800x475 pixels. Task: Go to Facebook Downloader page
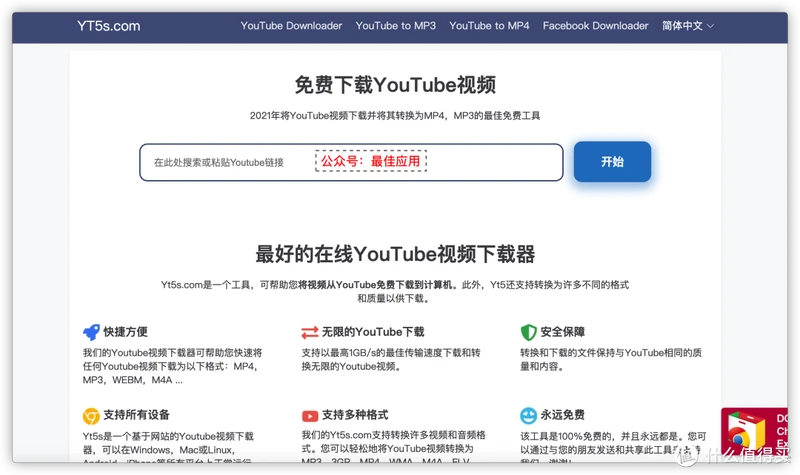point(595,26)
